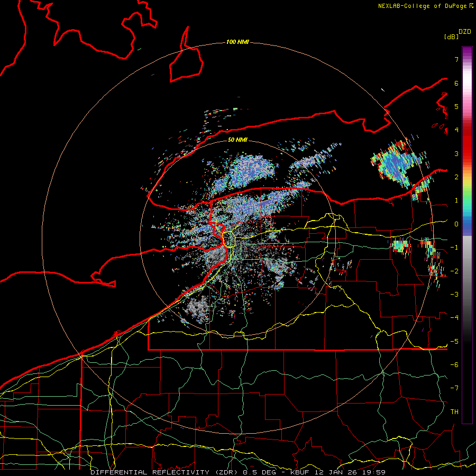Click the [dB] units label
This screenshot has width=476, height=476.
(452, 36)
